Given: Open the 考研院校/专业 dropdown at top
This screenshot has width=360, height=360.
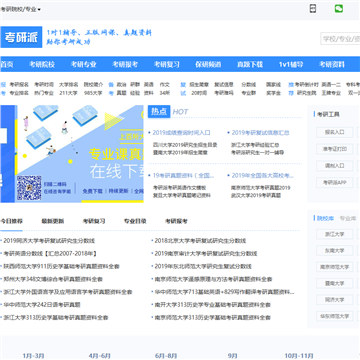Looking at the screenshot, I should click(x=20, y=9).
